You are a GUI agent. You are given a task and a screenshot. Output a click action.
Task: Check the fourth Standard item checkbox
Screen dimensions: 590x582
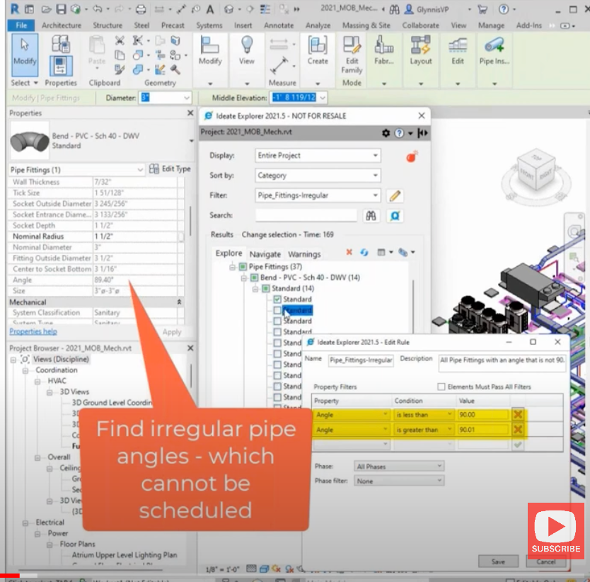[277, 332]
